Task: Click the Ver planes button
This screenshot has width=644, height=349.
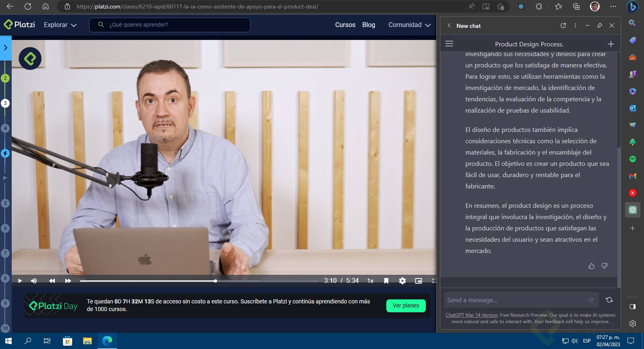Action: (x=406, y=305)
